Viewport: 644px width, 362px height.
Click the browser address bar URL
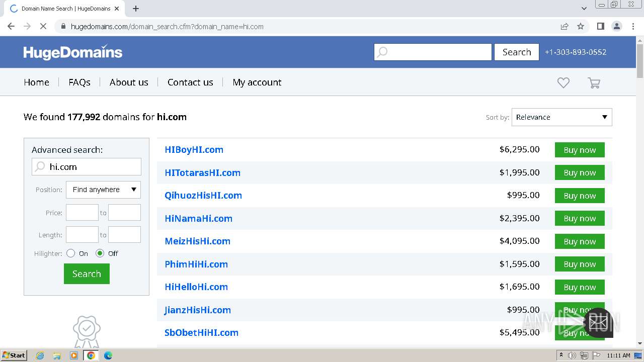coord(167,27)
